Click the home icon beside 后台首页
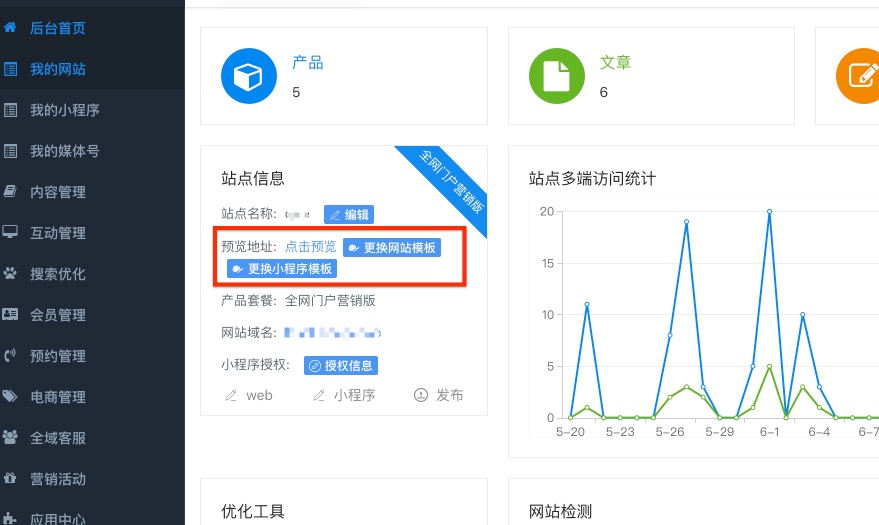The image size is (879, 525). pos(11,28)
